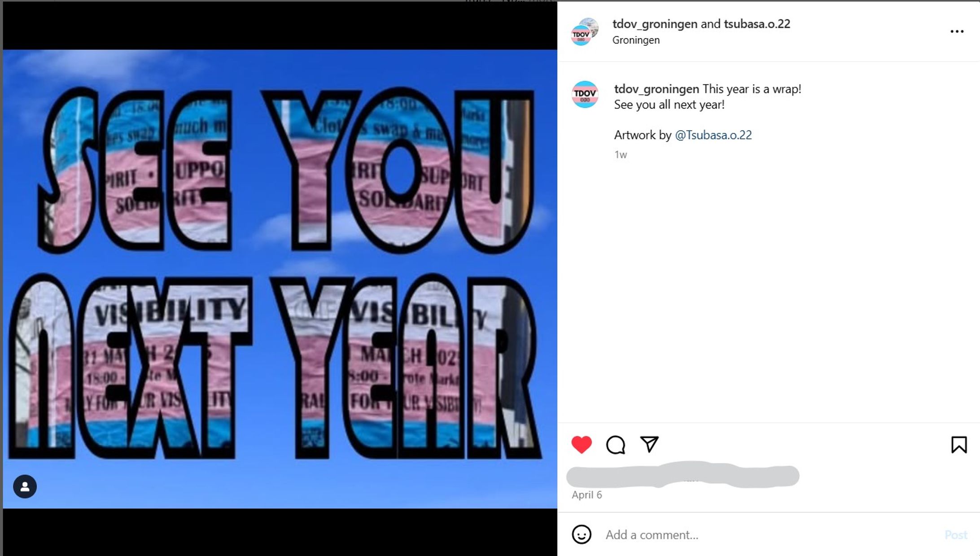This screenshot has height=556, width=980.
Task: Click the TDOV avatar next to caption
Action: click(x=585, y=95)
